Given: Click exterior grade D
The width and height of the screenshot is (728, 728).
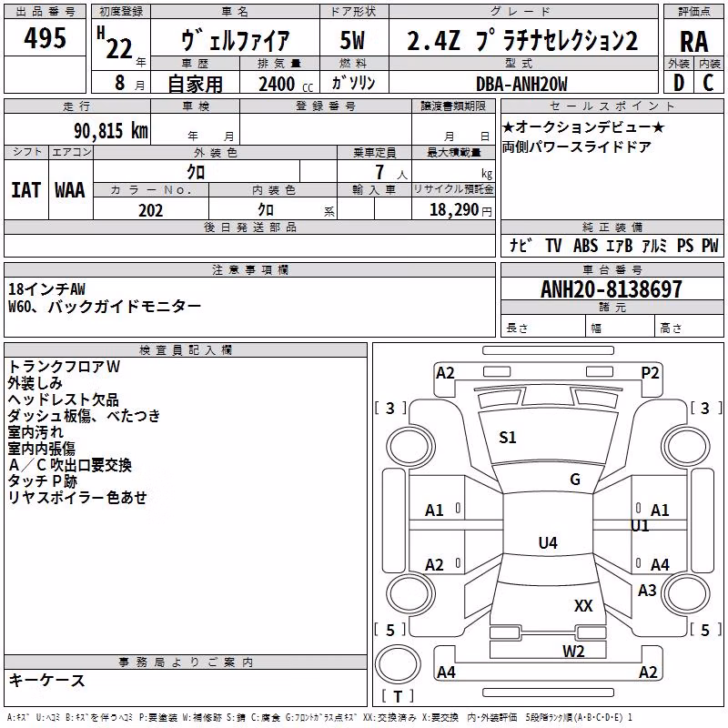Looking at the screenshot, I should [679, 83].
